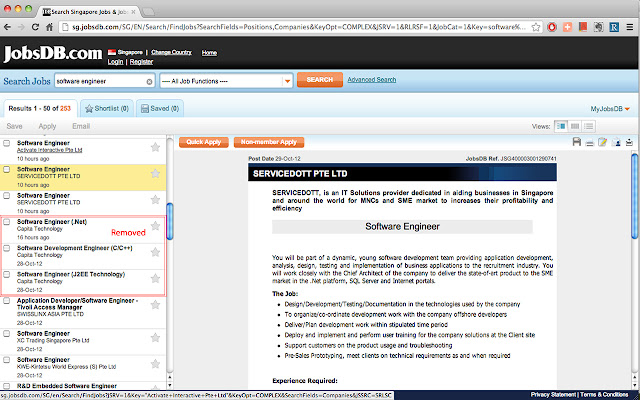Click the browser back arrow

coord(7,27)
